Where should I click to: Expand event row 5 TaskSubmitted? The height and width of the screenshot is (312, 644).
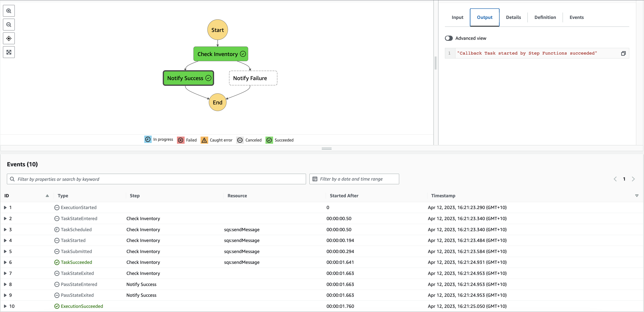pos(5,252)
